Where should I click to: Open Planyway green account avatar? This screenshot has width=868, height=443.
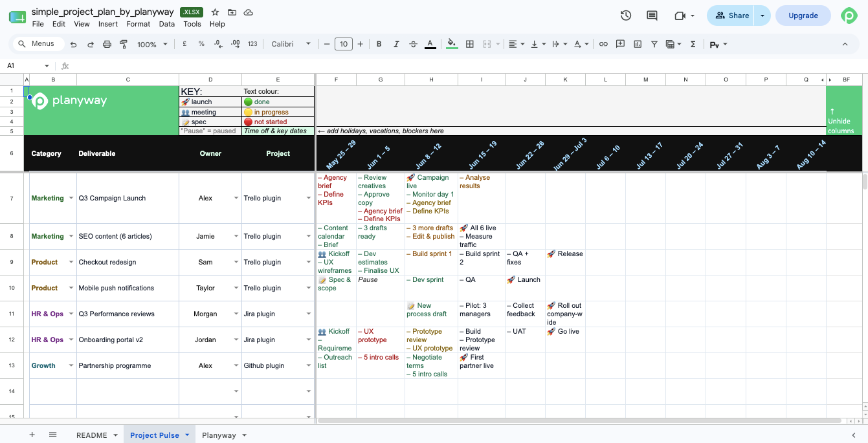(x=849, y=16)
